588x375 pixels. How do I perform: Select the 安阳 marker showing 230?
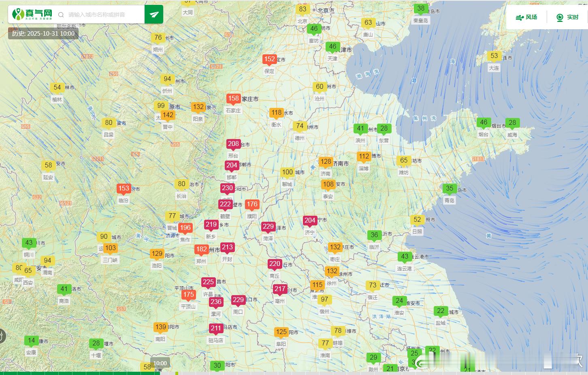[x=227, y=189]
